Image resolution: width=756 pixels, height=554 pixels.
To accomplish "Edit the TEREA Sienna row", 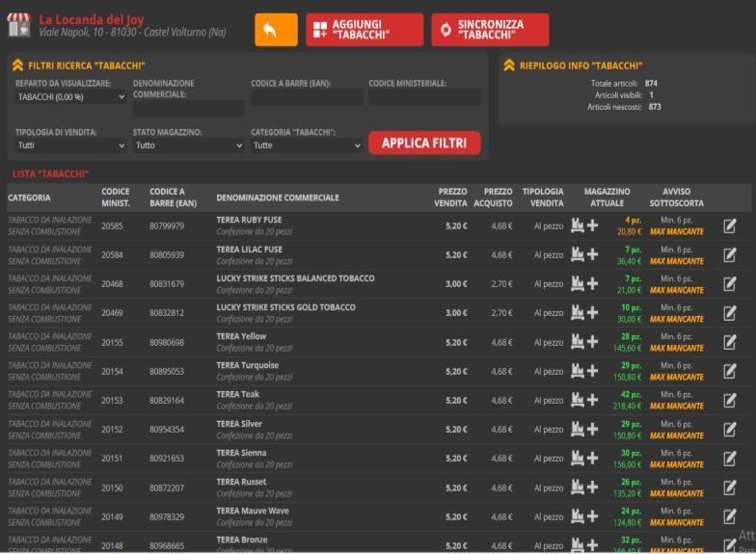I will (x=729, y=459).
